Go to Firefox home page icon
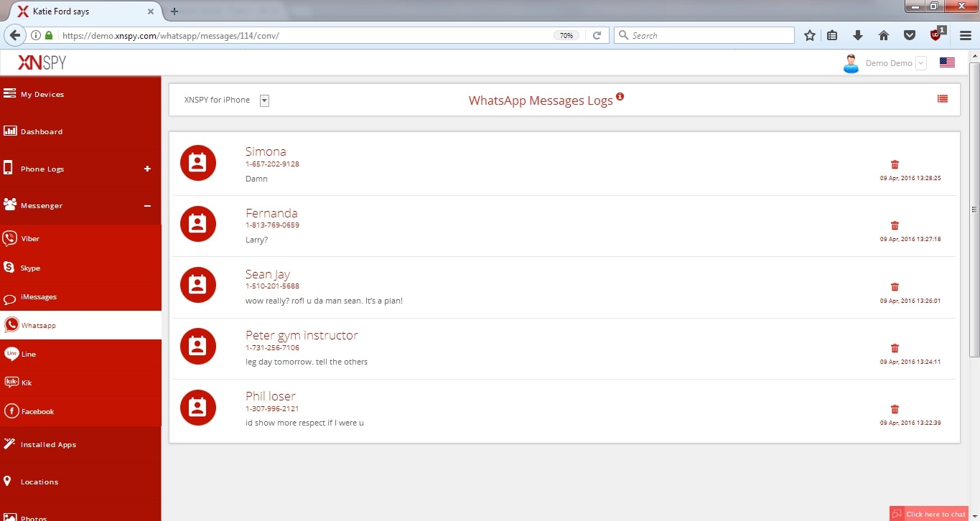Image resolution: width=980 pixels, height=521 pixels. click(x=884, y=35)
